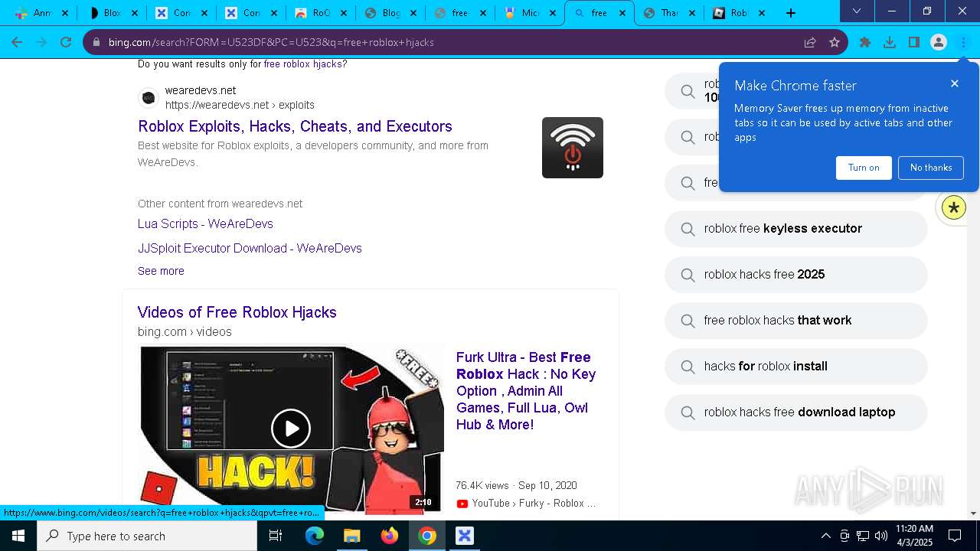Open Windows notification center
The width and height of the screenshot is (980, 551).
pos(955,536)
